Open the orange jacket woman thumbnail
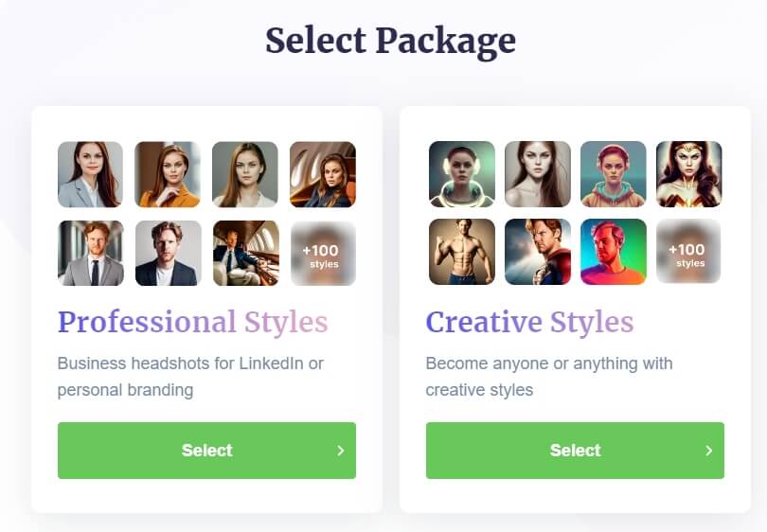Screen dimensions: 767x532 (168, 174)
